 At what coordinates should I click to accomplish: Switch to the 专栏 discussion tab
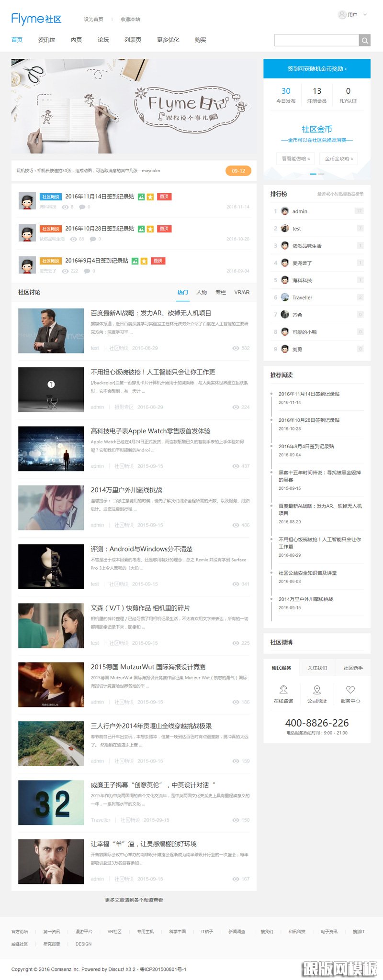click(221, 292)
